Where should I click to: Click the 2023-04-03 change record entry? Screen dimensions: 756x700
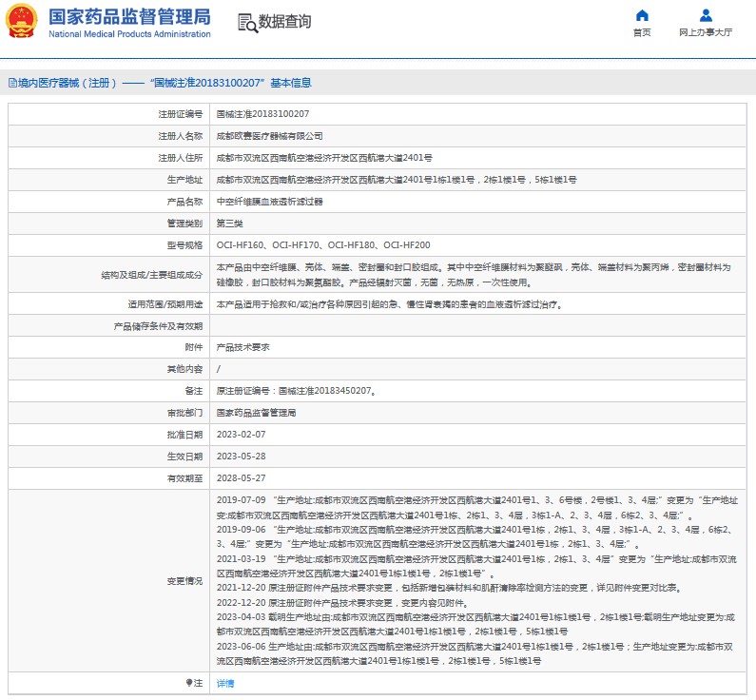click(475, 624)
